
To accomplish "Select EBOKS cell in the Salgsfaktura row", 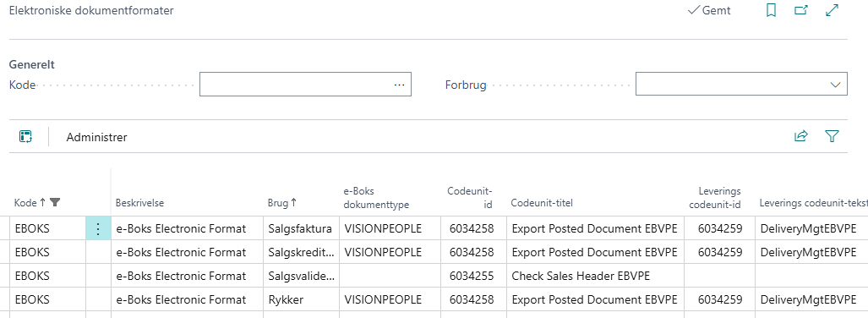I will point(47,228).
